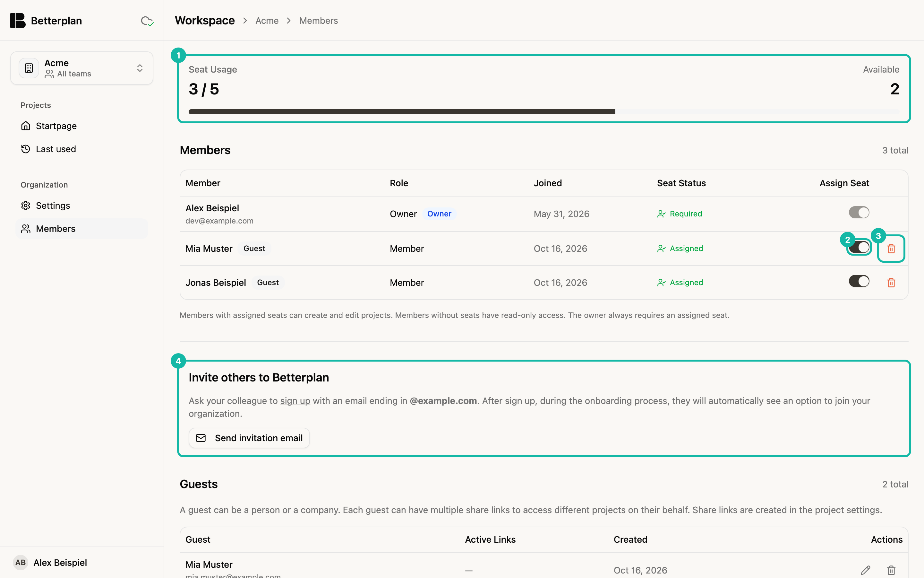Image resolution: width=924 pixels, height=578 pixels.
Task: Click Mia Muster's Guest badge
Action: click(x=254, y=249)
